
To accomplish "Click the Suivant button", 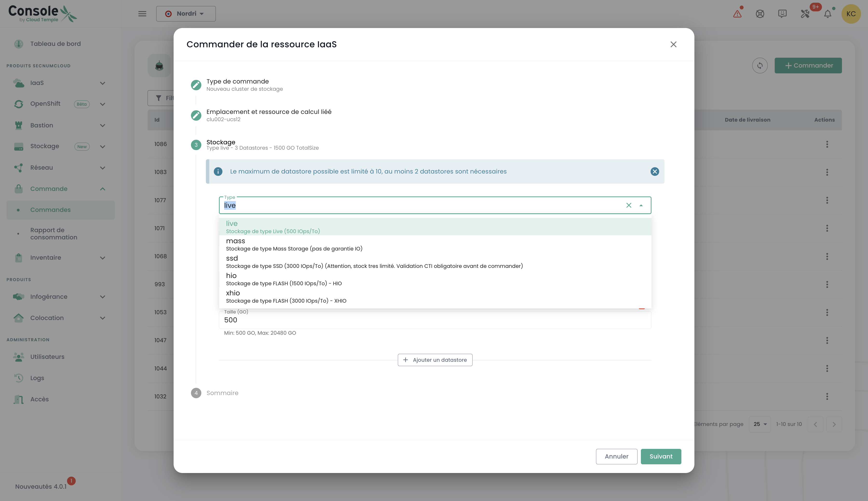I will click(x=661, y=456).
